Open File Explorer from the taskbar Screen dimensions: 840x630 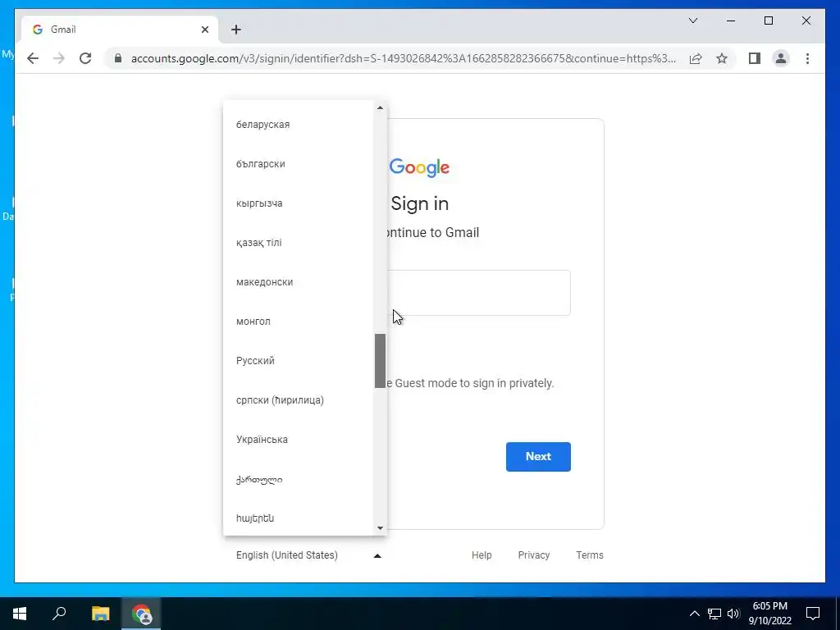100,614
